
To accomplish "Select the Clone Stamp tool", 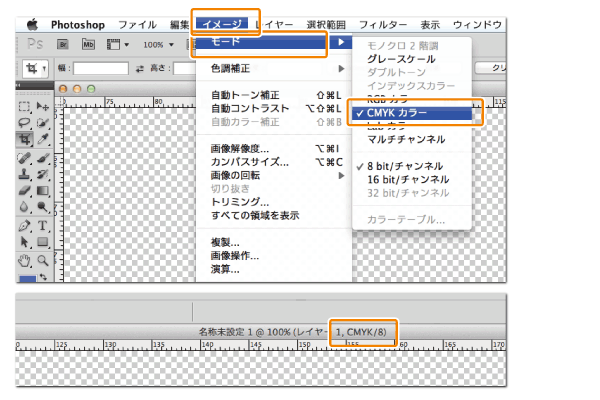I will (24, 175).
